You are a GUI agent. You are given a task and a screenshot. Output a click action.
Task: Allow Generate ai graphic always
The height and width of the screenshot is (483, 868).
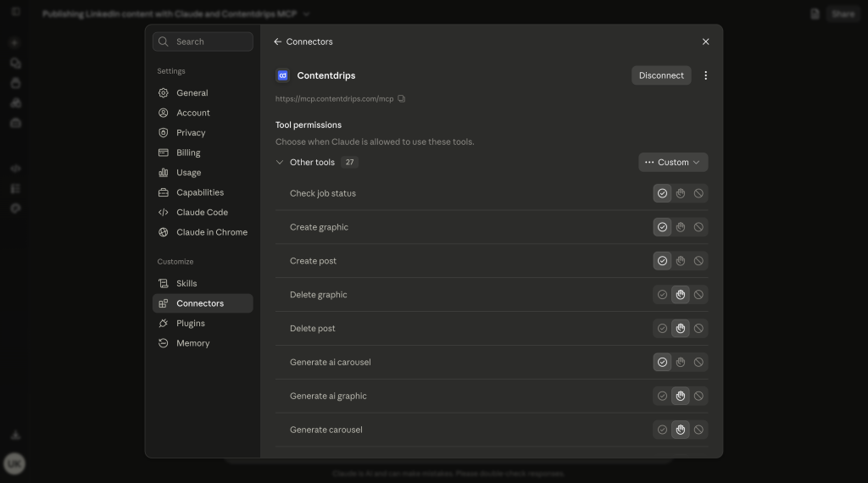tap(662, 396)
